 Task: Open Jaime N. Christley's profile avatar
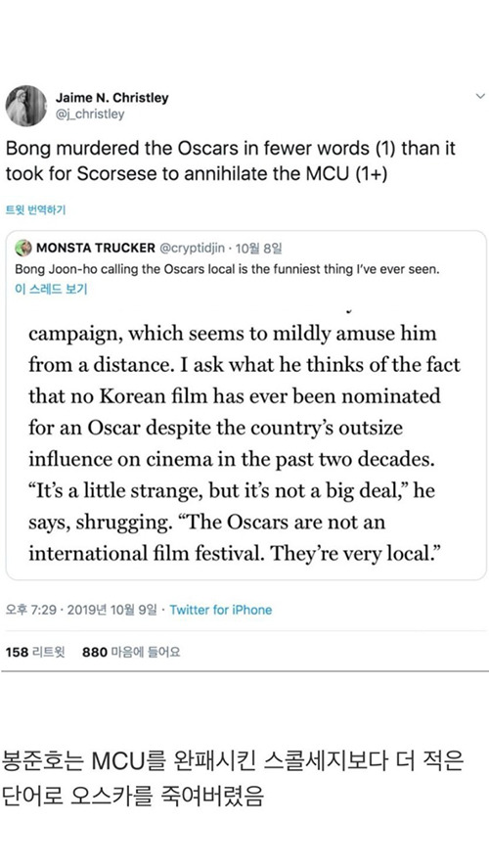(26, 106)
